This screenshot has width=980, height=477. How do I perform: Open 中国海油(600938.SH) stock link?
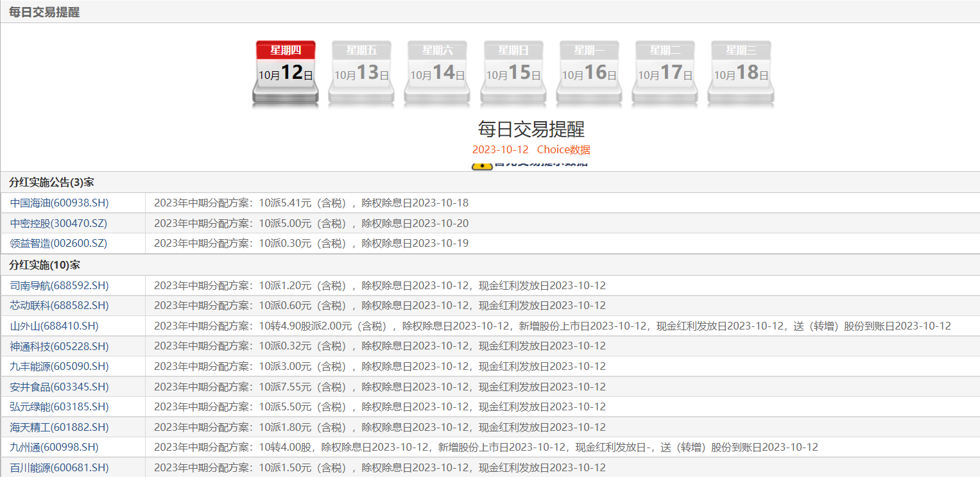pos(59,203)
